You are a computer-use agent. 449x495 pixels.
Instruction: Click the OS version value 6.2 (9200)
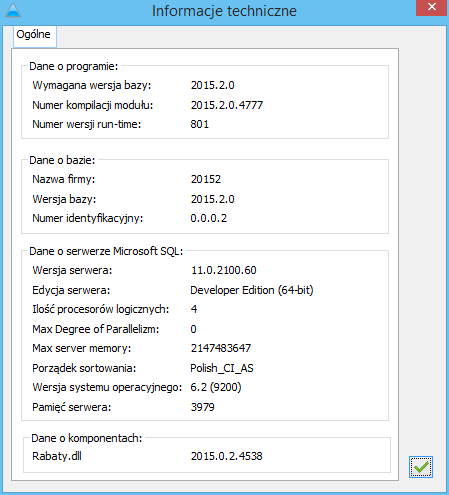click(x=216, y=387)
